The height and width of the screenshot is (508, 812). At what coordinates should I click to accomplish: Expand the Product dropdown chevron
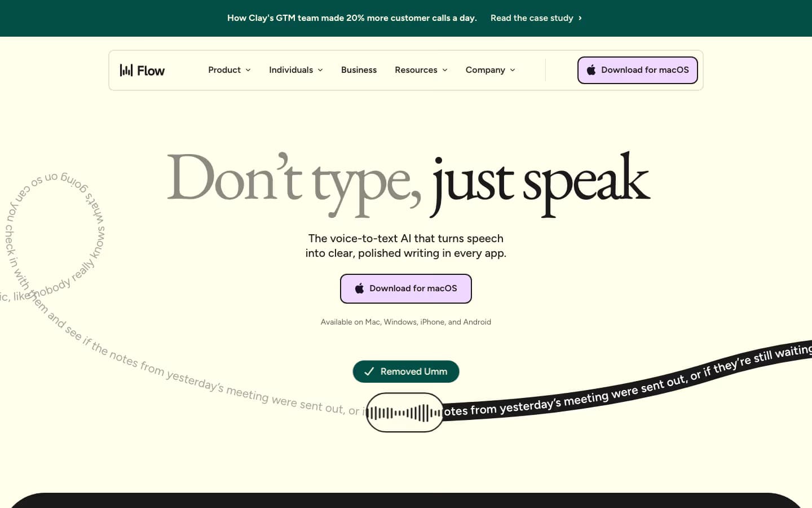click(248, 70)
